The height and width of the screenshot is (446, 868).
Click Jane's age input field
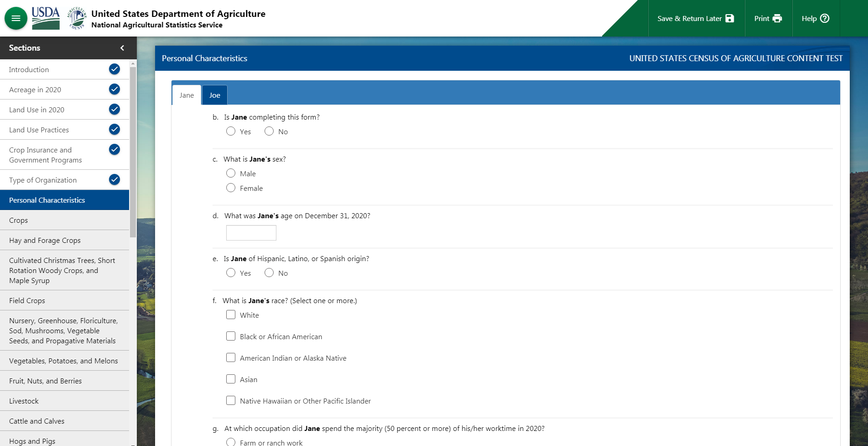[251, 233]
